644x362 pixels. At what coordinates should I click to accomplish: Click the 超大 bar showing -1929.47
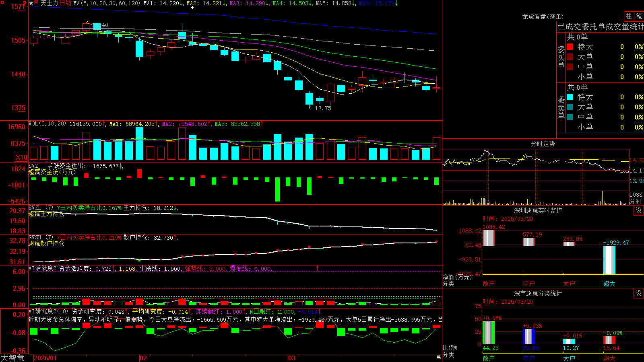click(x=609, y=260)
